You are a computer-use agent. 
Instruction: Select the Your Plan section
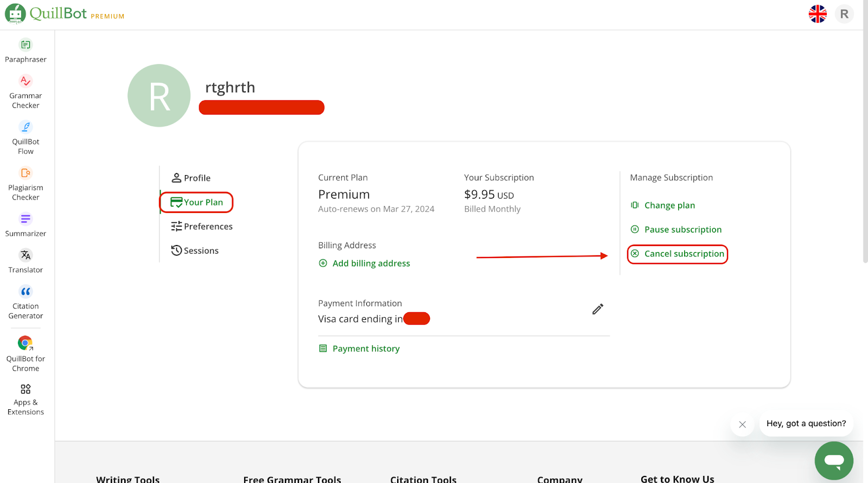pyautogui.click(x=196, y=202)
